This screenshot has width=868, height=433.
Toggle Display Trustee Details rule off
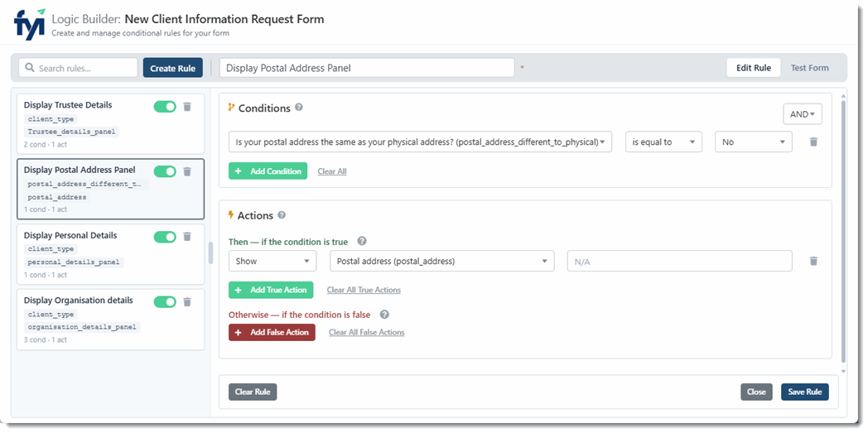165,107
